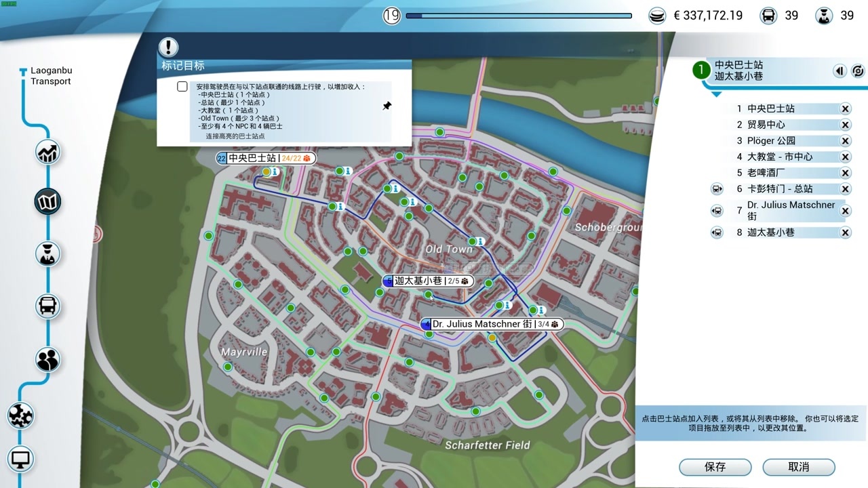Open the bus fleet sidebar icon
868x488 pixels.
point(48,306)
